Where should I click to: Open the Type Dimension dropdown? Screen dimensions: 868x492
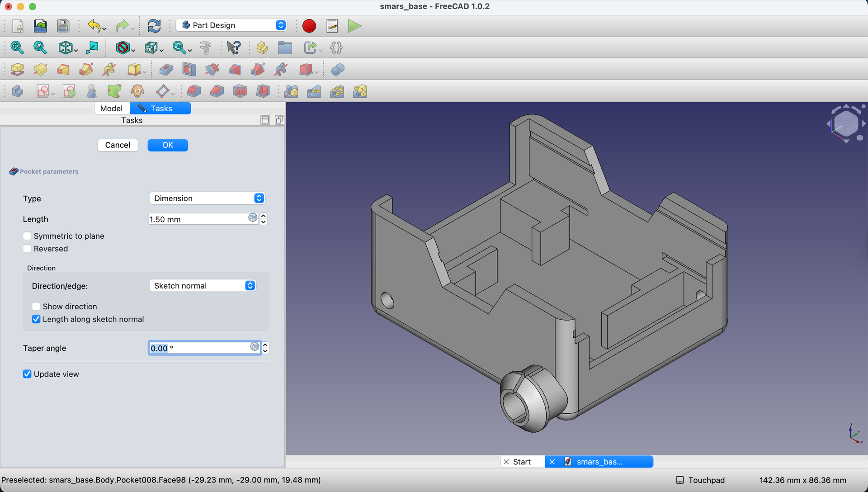[207, 199]
